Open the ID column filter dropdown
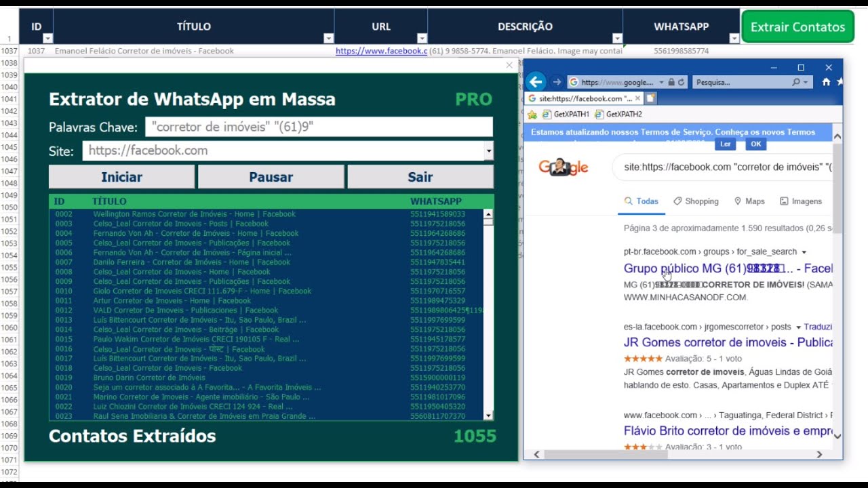 (x=47, y=39)
